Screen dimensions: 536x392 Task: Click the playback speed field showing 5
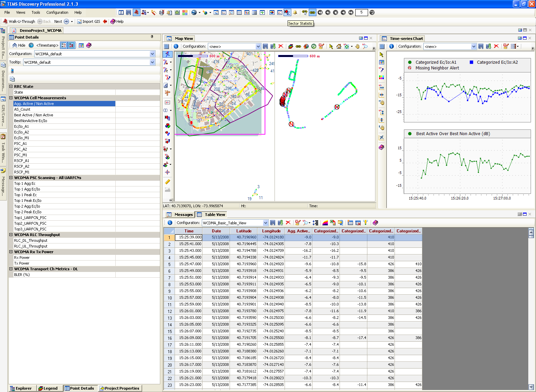tap(361, 12)
